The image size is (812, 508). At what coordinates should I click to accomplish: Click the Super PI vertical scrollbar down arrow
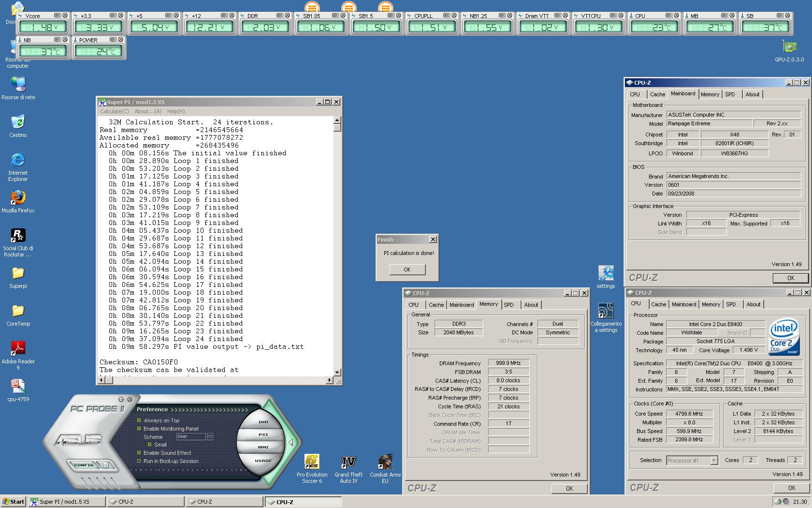coord(337,372)
